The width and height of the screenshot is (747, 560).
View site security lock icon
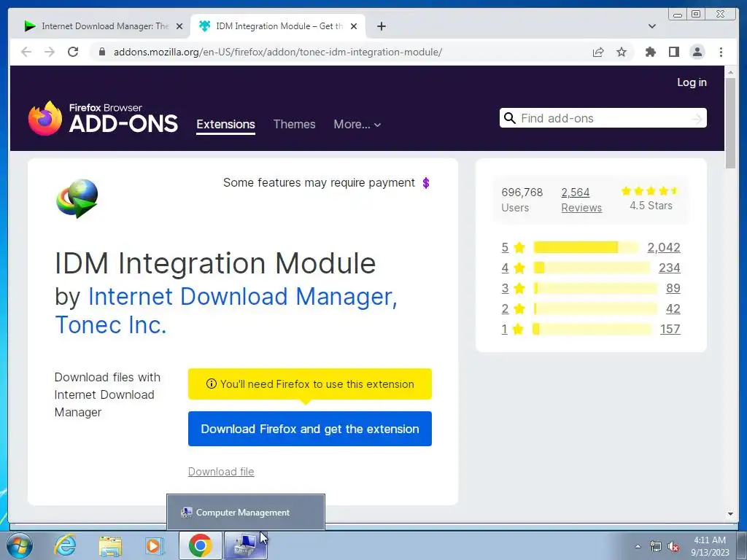pyautogui.click(x=101, y=52)
